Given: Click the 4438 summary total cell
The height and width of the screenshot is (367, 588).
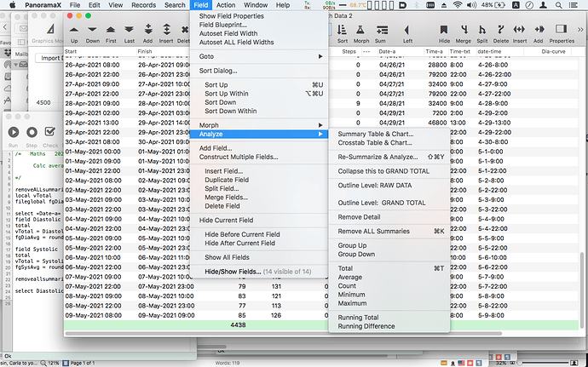Looking at the screenshot, I should click(x=238, y=325).
